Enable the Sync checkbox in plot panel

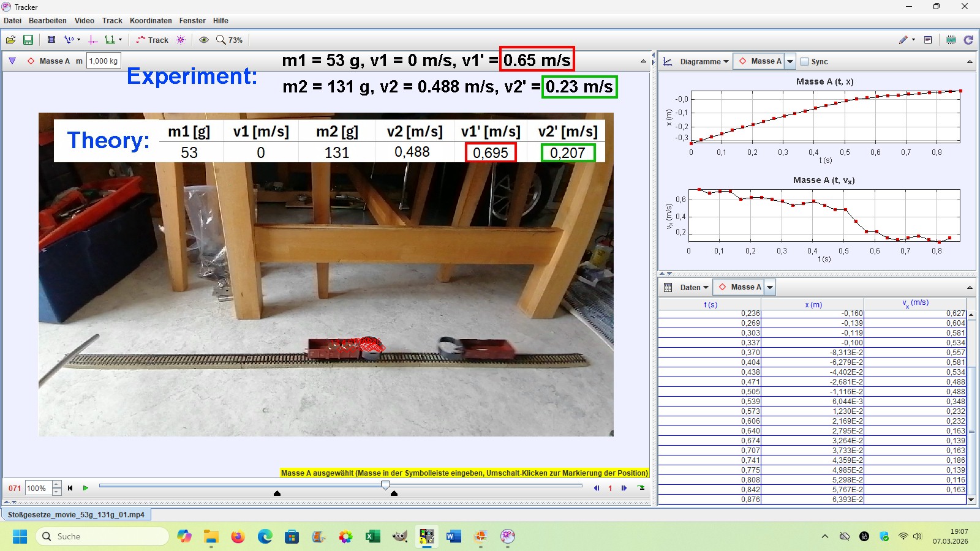click(x=805, y=62)
